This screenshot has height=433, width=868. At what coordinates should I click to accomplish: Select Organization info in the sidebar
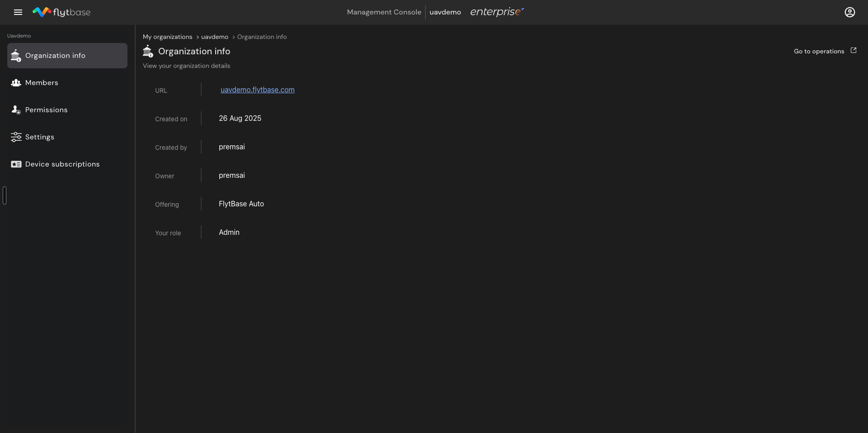pos(67,56)
